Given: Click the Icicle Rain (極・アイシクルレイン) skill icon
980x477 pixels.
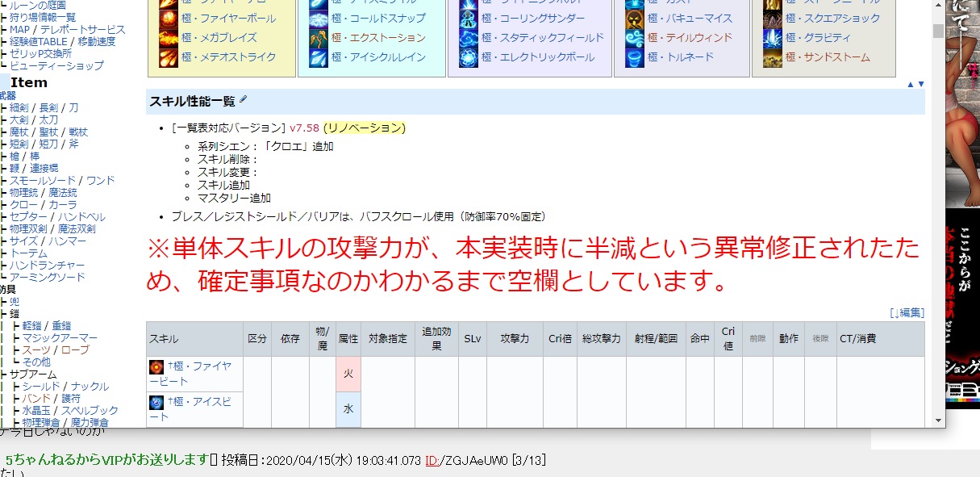Looking at the screenshot, I should point(319,57).
